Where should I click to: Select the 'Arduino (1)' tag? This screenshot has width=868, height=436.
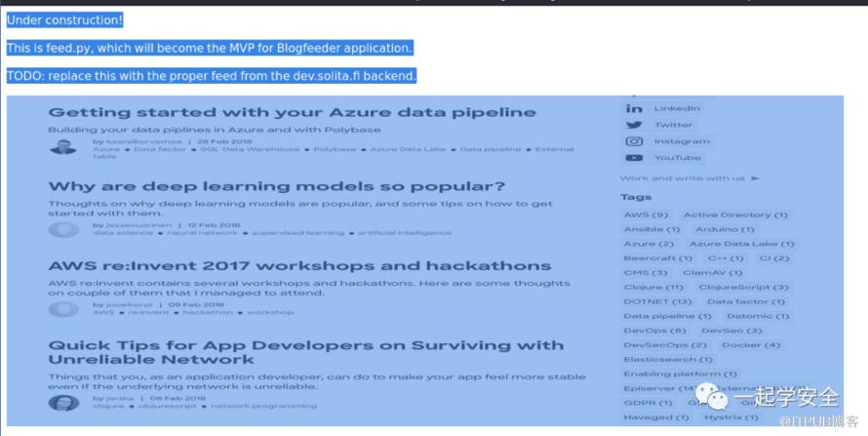(x=725, y=229)
